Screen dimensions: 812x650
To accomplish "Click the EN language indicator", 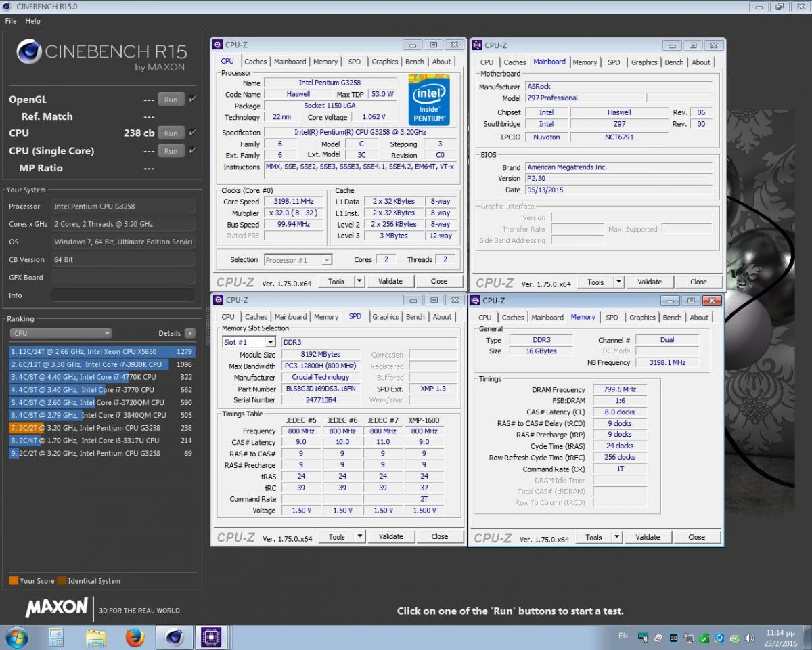I will pos(623,636).
